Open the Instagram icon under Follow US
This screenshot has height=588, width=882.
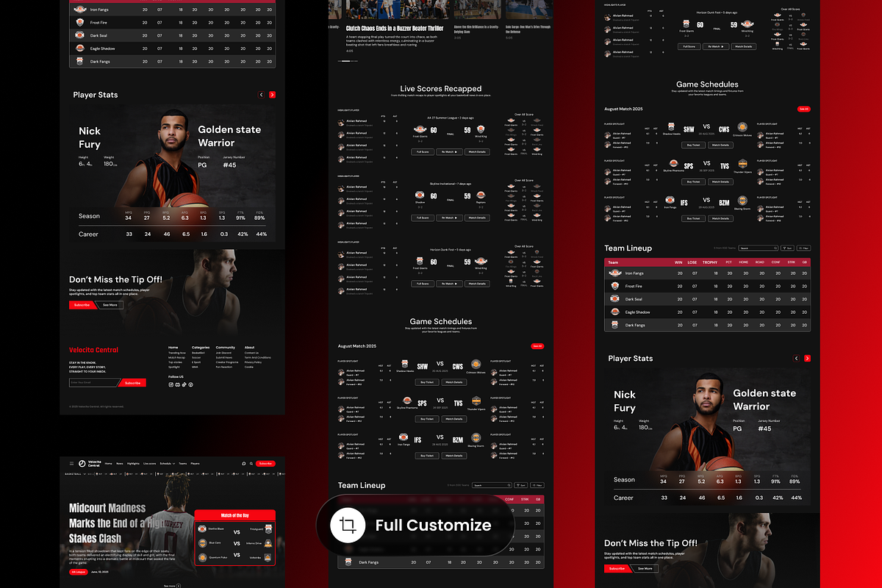click(x=171, y=384)
